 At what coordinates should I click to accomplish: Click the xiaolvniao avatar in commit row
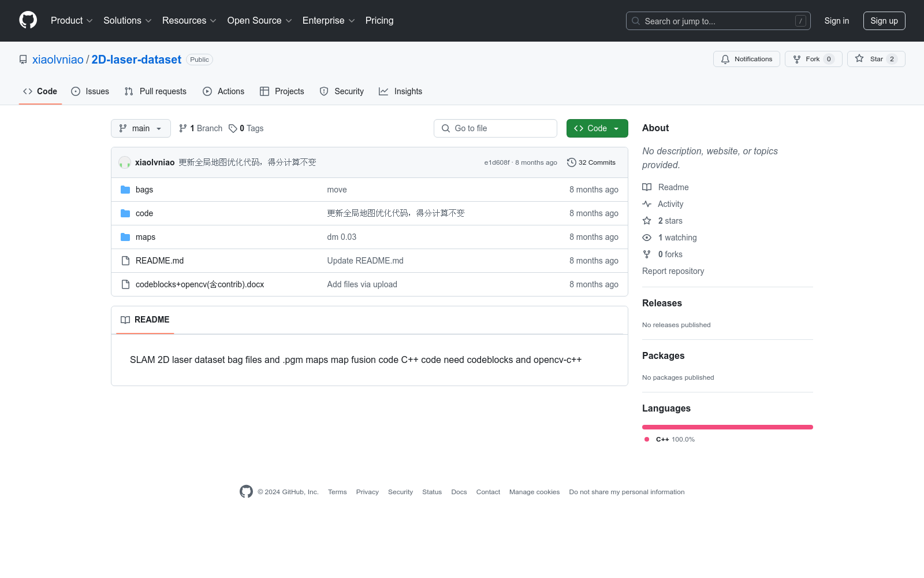click(x=125, y=162)
